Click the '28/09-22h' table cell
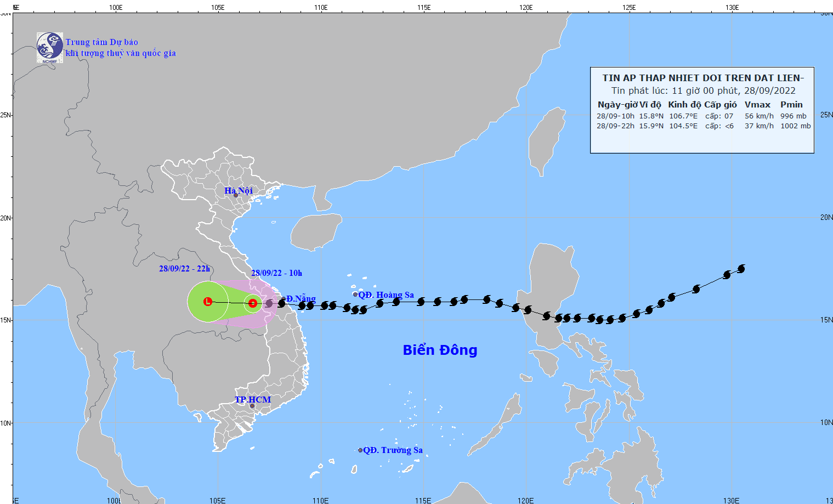 pyautogui.click(x=615, y=126)
